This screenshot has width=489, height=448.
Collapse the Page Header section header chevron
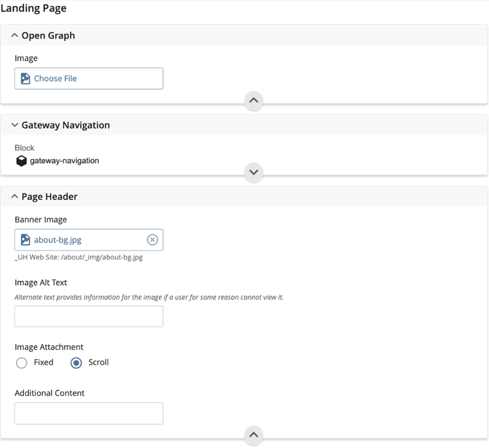coord(14,196)
